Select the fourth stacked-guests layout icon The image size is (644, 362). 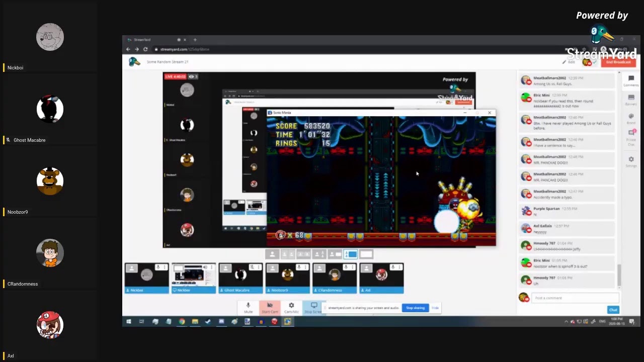coord(319,254)
